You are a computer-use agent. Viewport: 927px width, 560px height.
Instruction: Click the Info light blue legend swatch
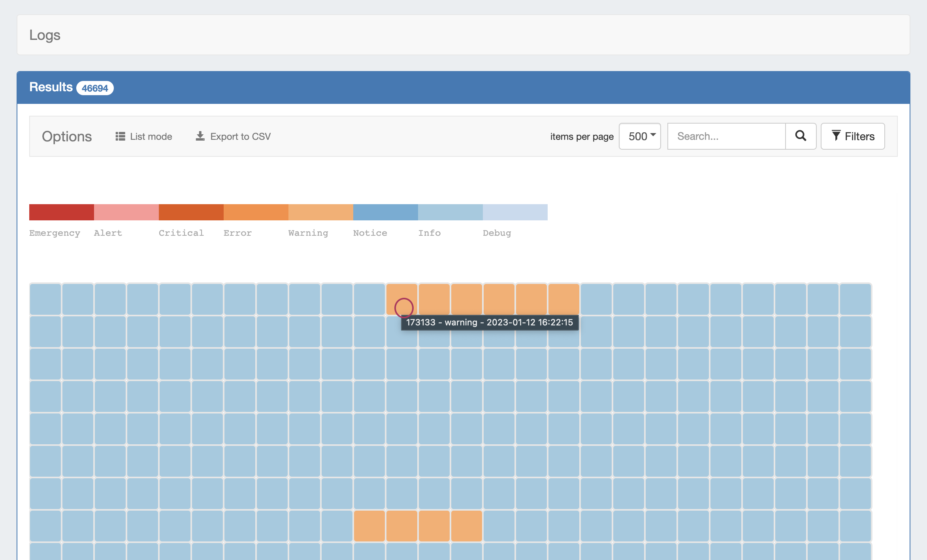tap(450, 212)
